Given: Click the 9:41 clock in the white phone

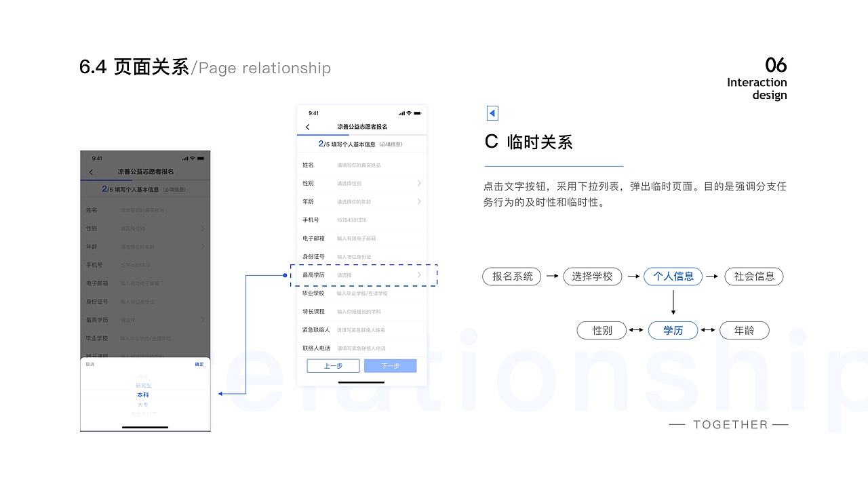Looking at the screenshot, I should click(313, 113).
